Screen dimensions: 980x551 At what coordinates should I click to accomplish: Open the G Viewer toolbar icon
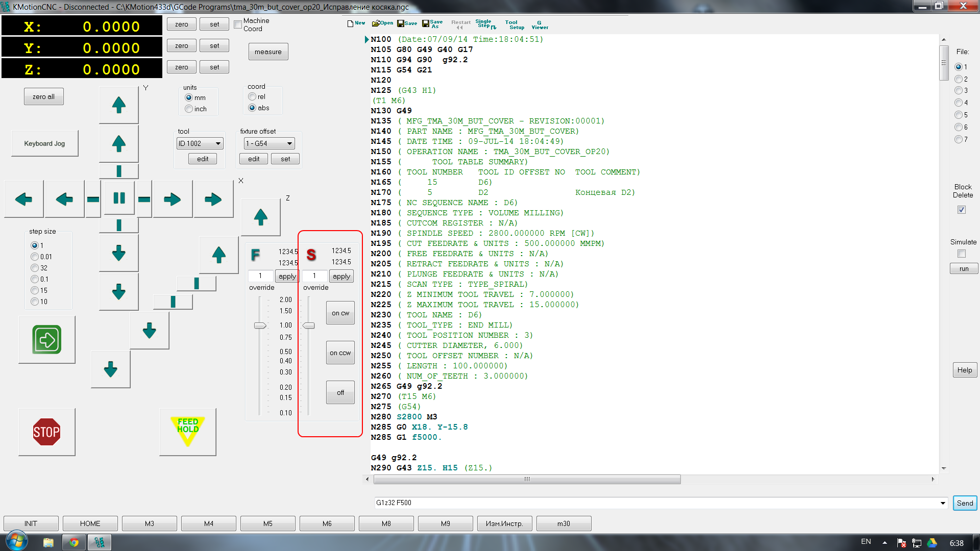tap(540, 25)
